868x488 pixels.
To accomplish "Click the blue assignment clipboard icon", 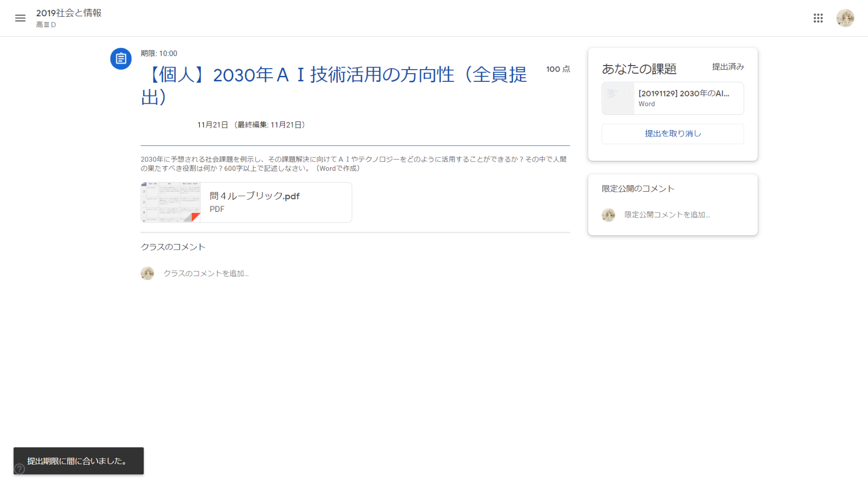I will click(x=121, y=59).
